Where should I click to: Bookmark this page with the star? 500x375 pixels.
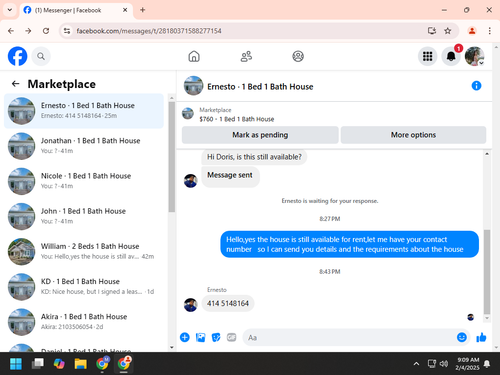tap(448, 31)
